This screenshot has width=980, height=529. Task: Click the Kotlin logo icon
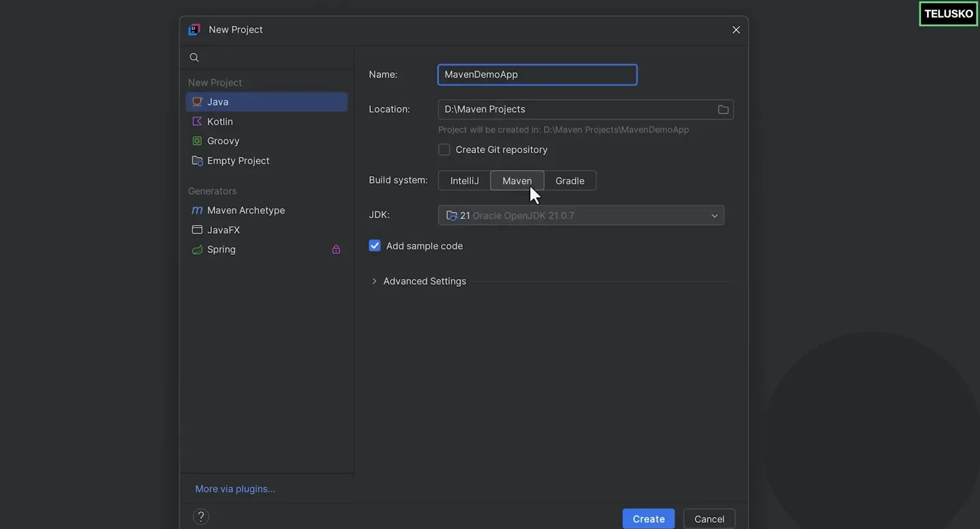(197, 121)
